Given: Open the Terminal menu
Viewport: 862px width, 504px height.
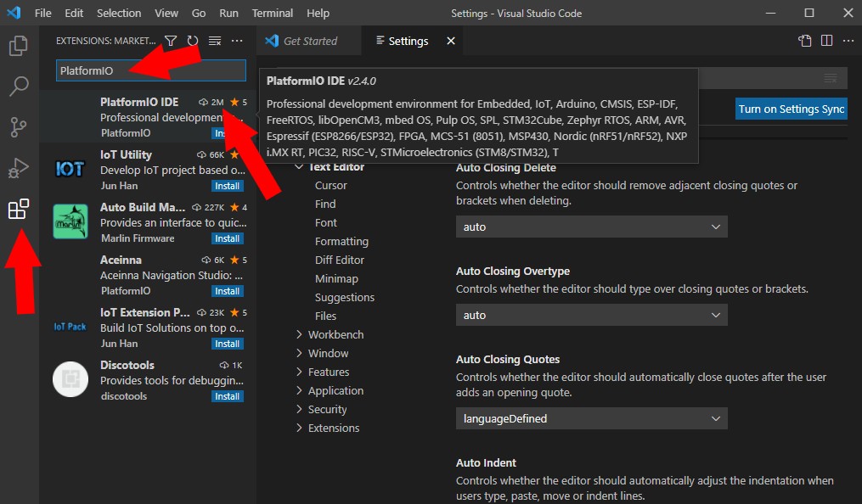Looking at the screenshot, I should (x=272, y=13).
